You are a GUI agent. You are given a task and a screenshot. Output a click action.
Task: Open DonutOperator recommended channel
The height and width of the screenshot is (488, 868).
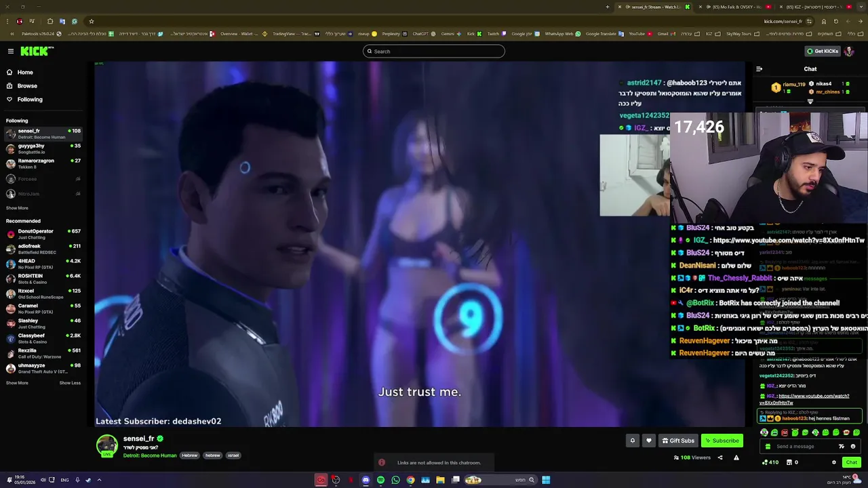click(x=44, y=234)
